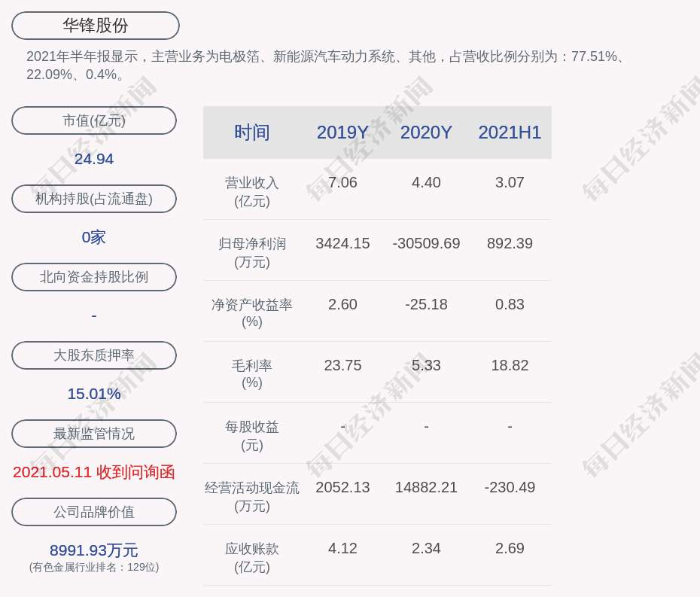Select the 归母净利润(万元) row label
This screenshot has width=700, height=597.
(x=252, y=253)
